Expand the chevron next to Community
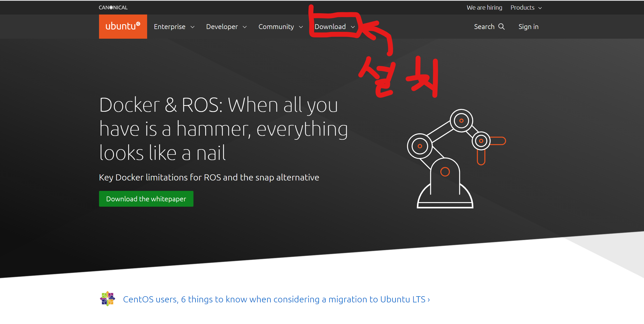 point(301,27)
